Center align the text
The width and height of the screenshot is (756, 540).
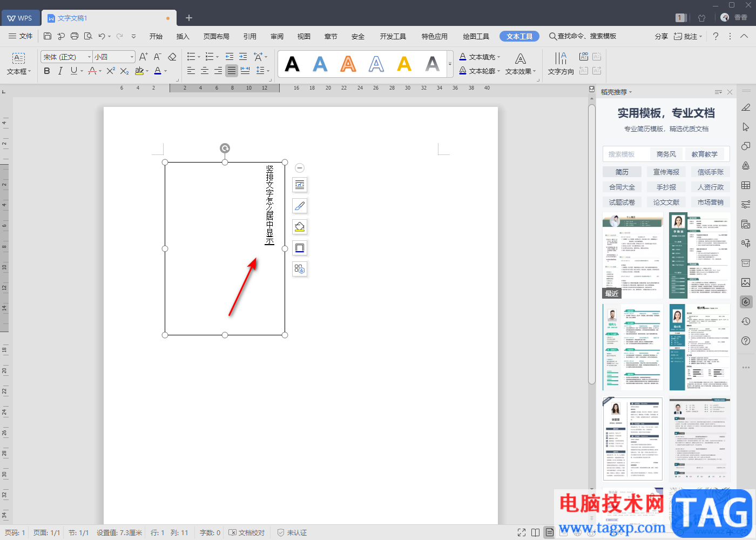pyautogui.click(x=205, y=71)
